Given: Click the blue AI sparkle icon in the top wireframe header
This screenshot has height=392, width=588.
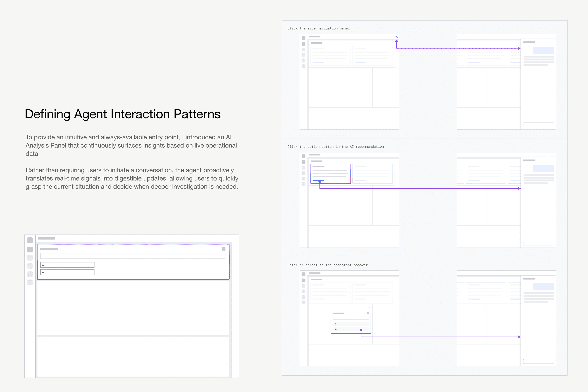Looking at the screenshot, I should point(397,37).
